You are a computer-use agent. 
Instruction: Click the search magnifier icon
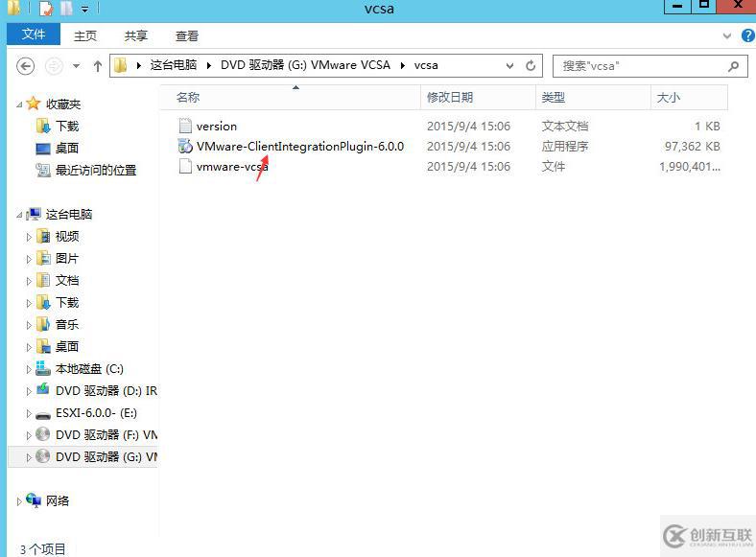[733, 66]
